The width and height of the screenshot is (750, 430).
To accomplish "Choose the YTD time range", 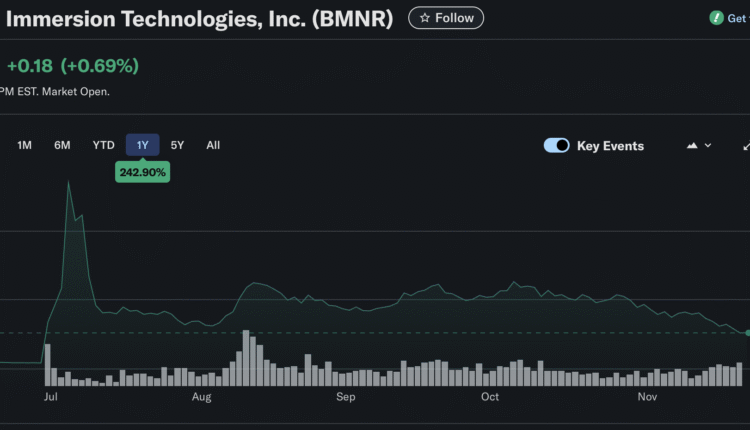I will click(x=103, y=145).
